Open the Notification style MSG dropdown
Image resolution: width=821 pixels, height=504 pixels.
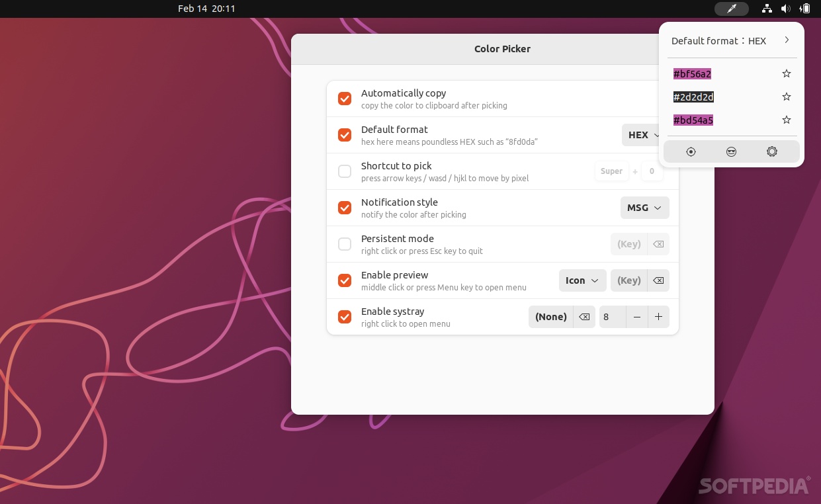[x=644, y=207]
